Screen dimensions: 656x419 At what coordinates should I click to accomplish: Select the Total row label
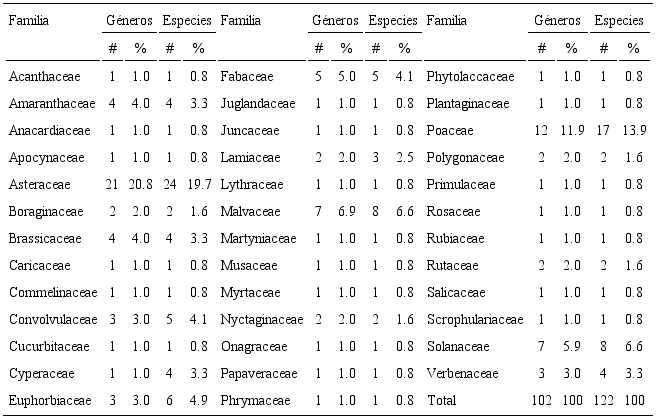tap(440, 400)
